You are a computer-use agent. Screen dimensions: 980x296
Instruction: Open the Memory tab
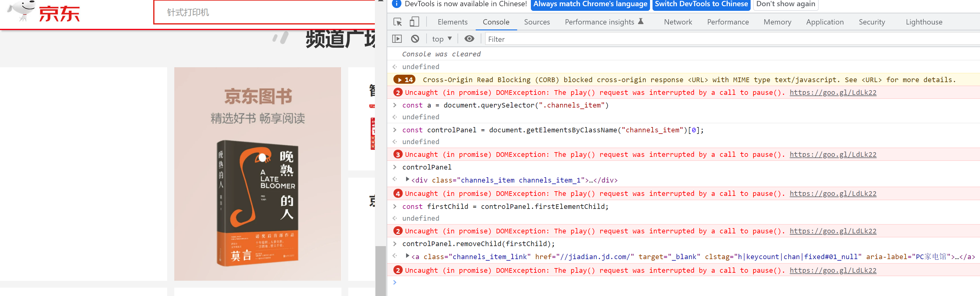click(x=777, y=22)
